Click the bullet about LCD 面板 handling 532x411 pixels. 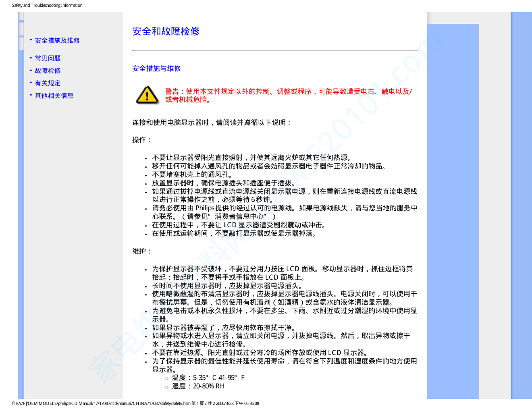tap(282, 273)
